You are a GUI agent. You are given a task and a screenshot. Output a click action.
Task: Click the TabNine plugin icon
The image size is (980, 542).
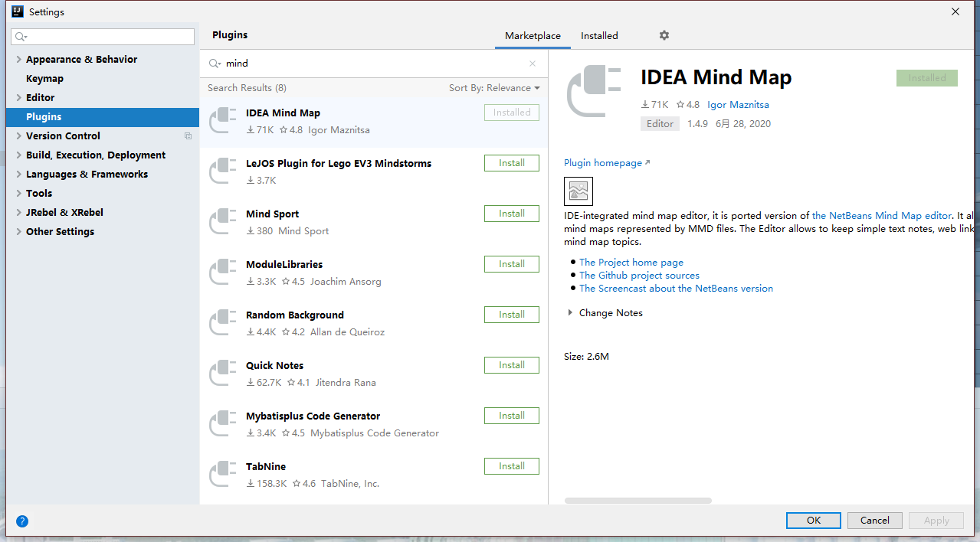(x=223, y=475)
